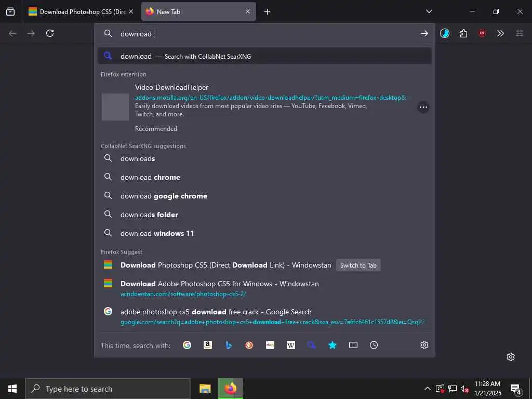List all tabs dropdown arrow
The image size is (532, 399).
click(429, 11)
